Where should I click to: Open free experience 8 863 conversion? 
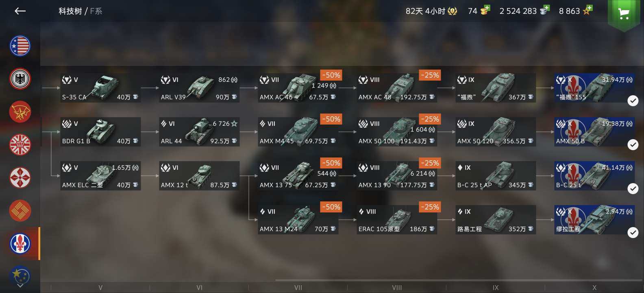click(575, 11)
